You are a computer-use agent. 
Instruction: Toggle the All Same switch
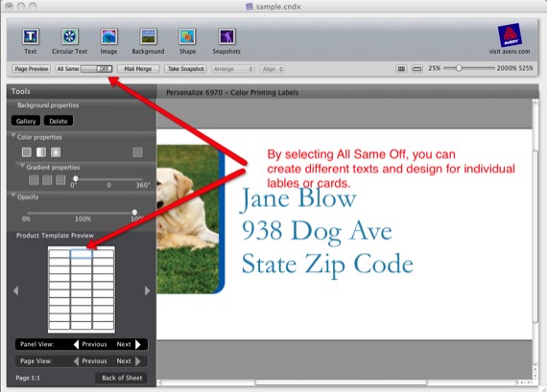coord(97,69)
